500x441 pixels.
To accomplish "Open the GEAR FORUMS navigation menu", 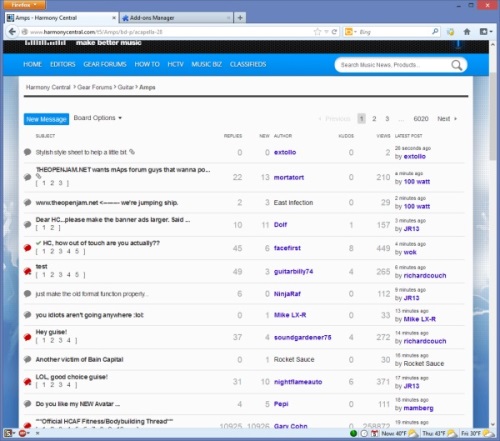I will click(105, 64).
